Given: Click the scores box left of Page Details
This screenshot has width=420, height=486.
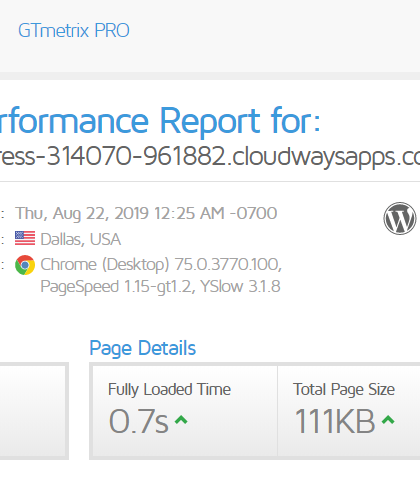Looking at the screenshot, I should pyautogui.click(x=33, y=411).
